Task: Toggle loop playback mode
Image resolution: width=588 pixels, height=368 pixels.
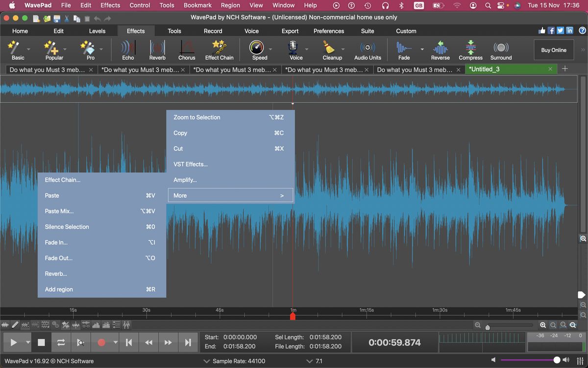Action: [61, 342]
